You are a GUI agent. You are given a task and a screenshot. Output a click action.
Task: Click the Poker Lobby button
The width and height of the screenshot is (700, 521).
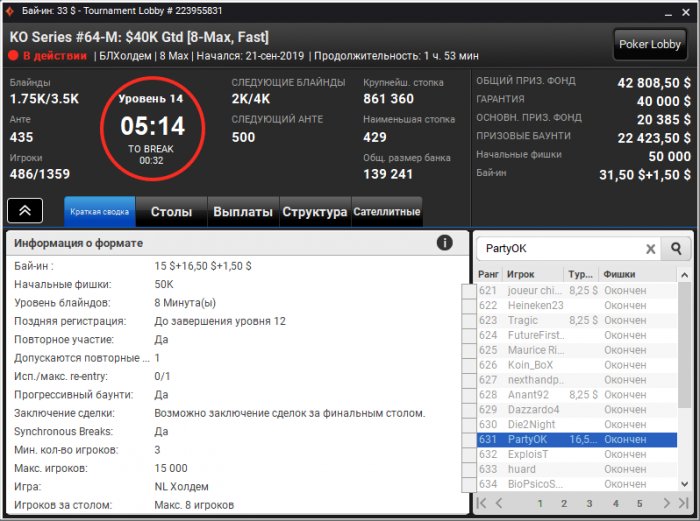(649, 45)
